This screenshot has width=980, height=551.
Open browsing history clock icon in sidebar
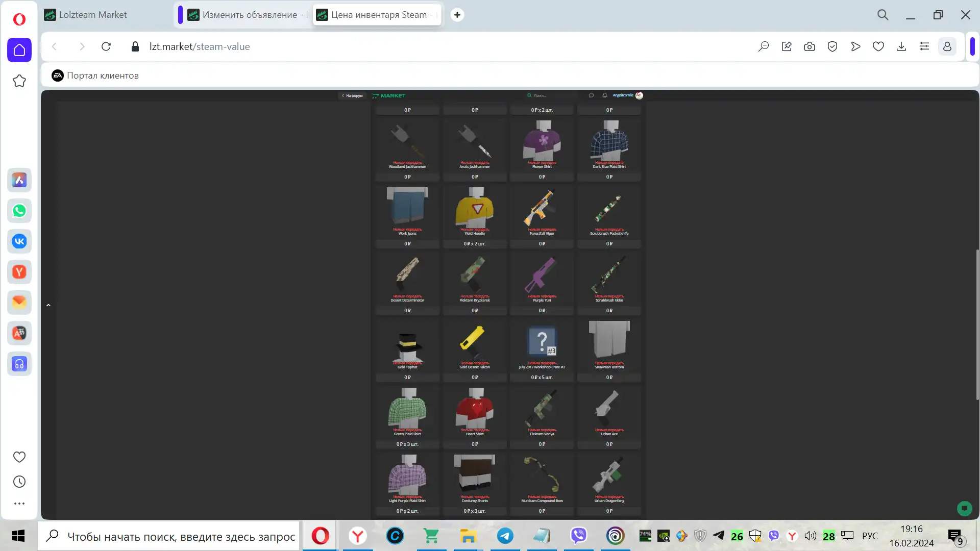pyautogui.click(x=19, y=482)
